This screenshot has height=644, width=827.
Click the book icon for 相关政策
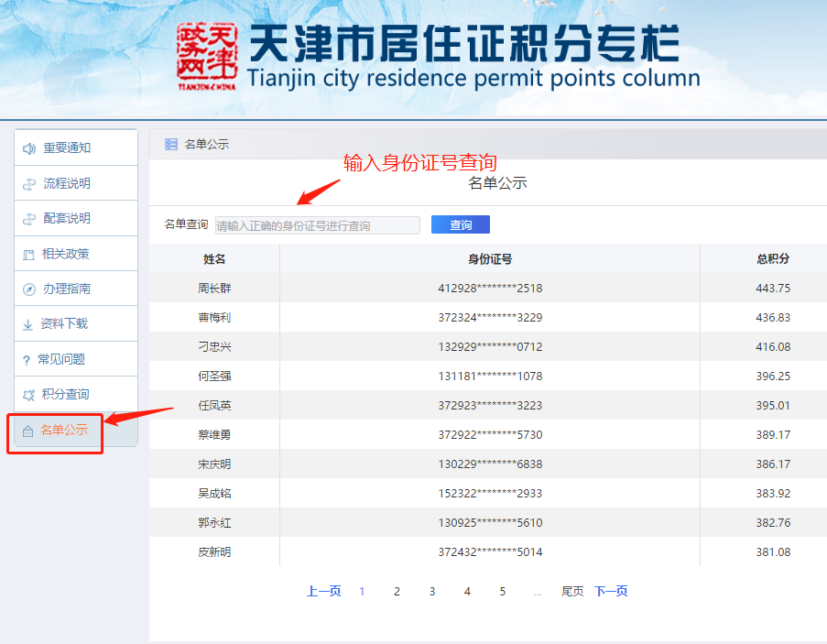click(x=28, y=255)
